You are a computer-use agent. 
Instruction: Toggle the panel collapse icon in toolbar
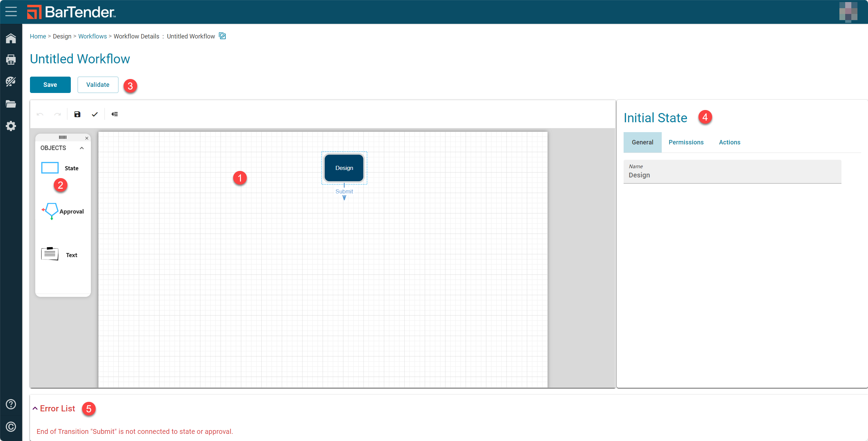point(115,114)
